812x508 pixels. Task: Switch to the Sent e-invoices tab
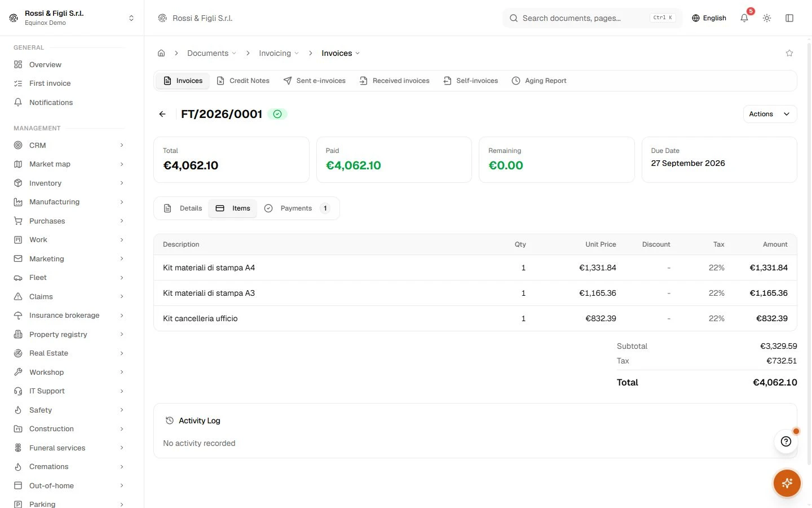tap(315, 81)
